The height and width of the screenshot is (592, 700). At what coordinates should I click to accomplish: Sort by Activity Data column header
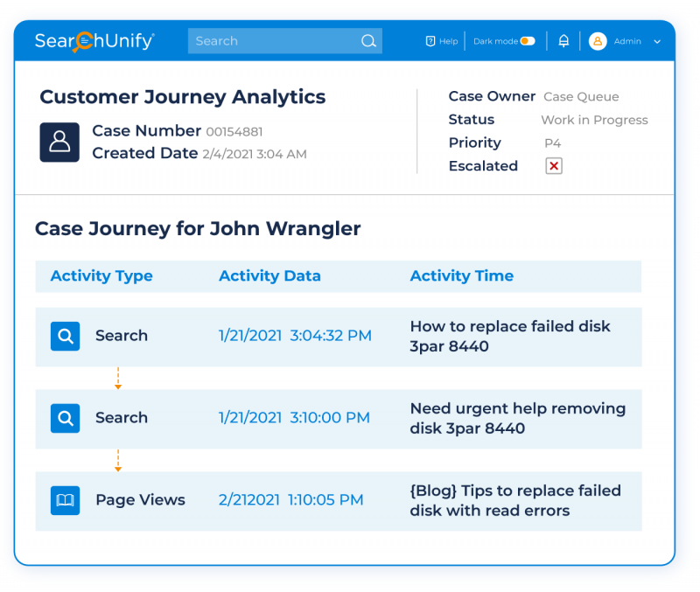(x=269, y=275)
